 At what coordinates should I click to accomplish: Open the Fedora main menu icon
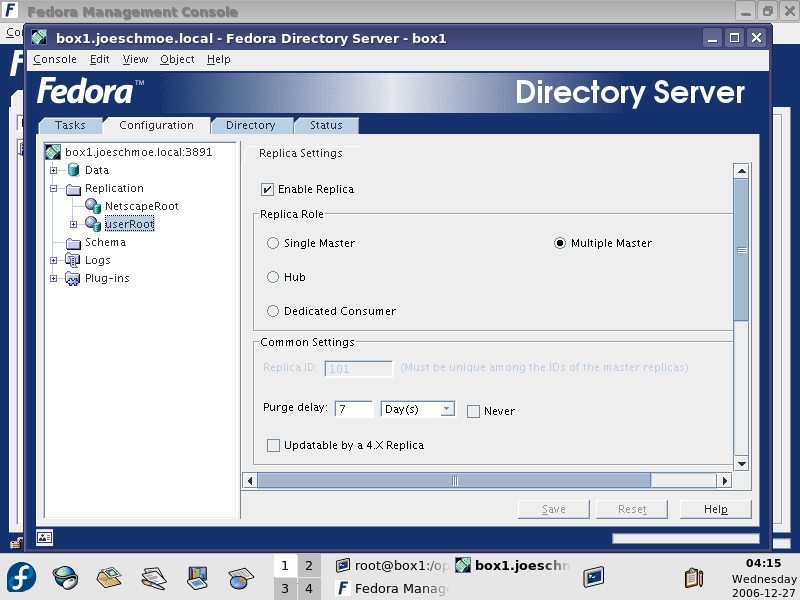(x=22, y=577)
